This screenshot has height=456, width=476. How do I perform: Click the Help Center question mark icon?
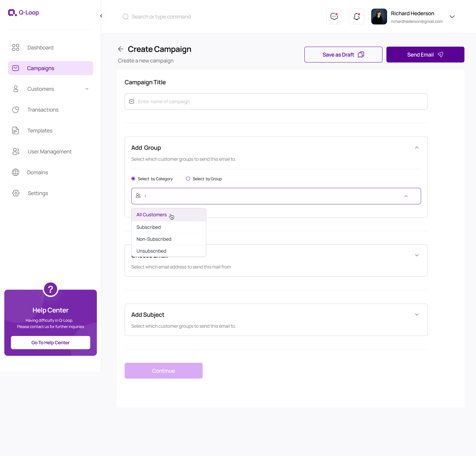tap(51, 289)
